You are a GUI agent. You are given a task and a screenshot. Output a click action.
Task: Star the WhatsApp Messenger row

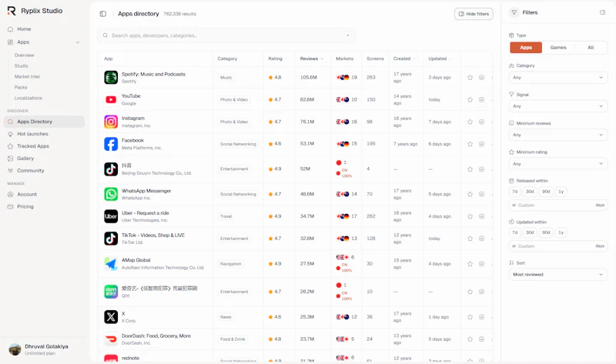tap(470, 194)
